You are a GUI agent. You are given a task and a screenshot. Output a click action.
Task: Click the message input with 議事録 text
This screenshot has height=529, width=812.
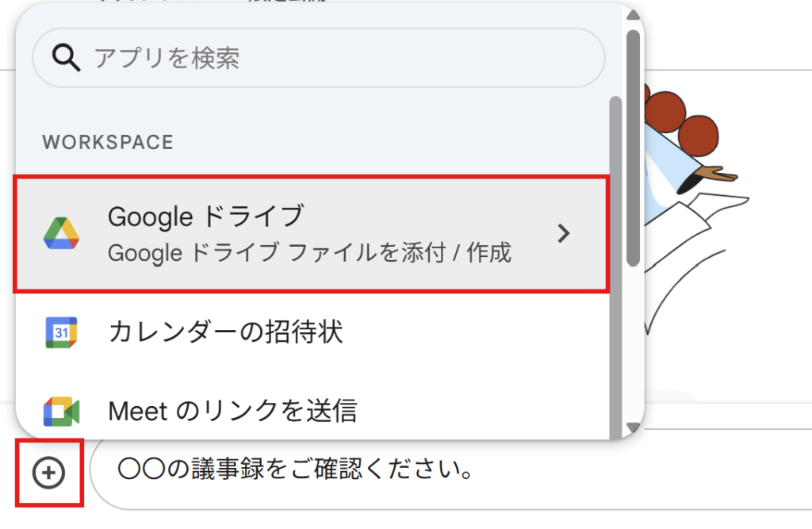pyautogui.click(x=450, y=470)
